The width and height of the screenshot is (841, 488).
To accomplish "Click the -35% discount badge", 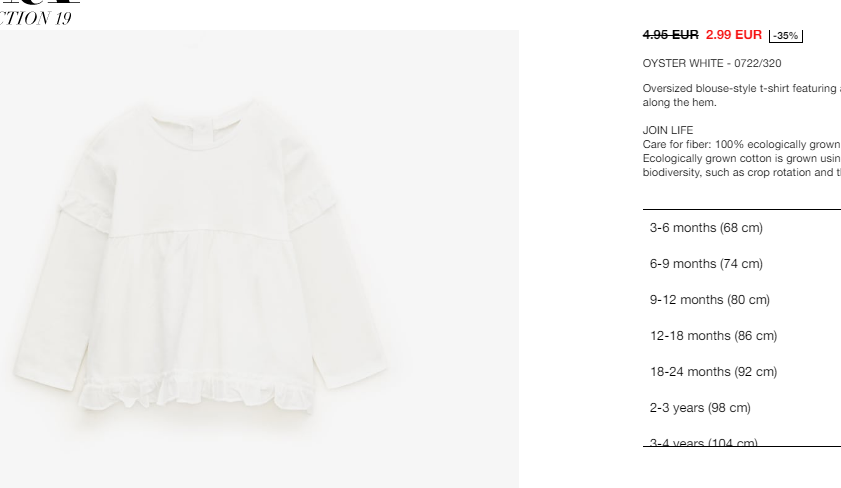I will [x=786, y=35].
